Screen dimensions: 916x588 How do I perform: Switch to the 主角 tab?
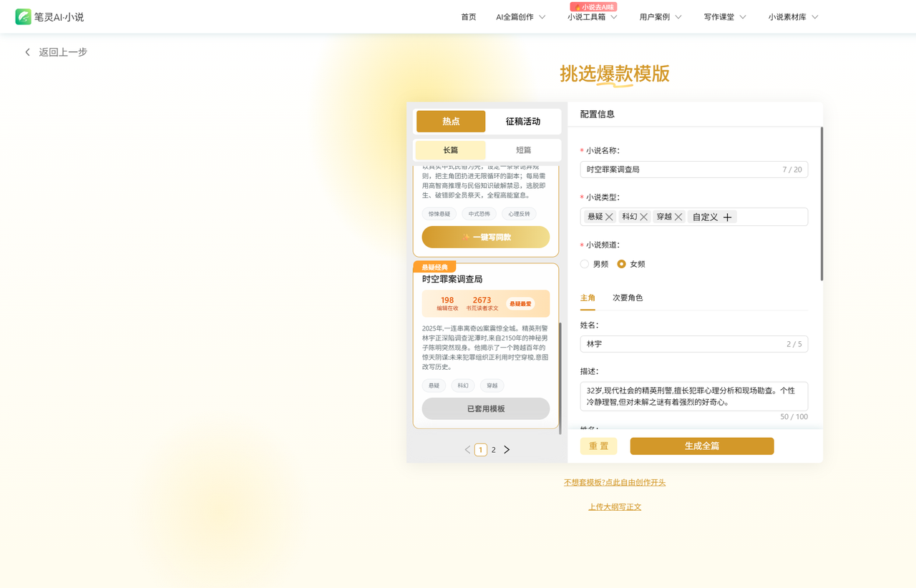click(x=588, y=298)
